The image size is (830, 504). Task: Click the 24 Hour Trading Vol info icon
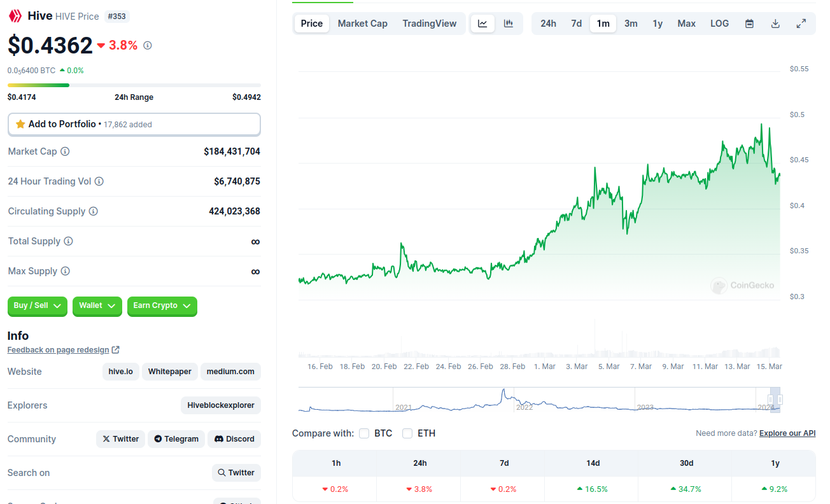tap(99, 181)
